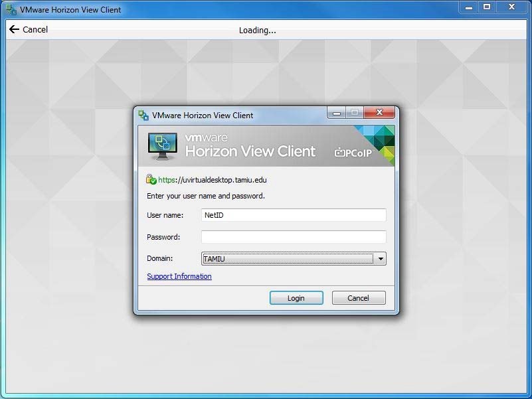Image resolution: width=532 pixels, height=399 pixels.
Task: Click the vmware Horizon View Client banner title
Action: coord(250,146)
